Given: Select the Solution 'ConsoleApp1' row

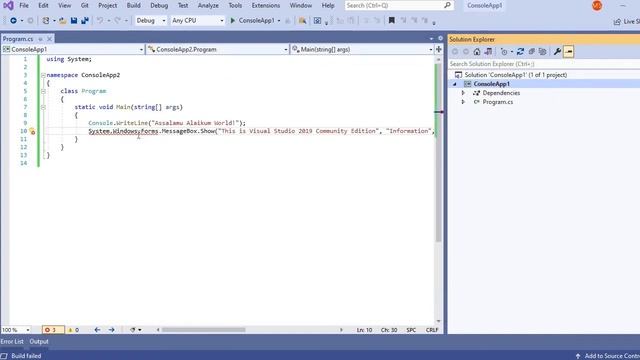Looking at the screenshot, I should pos(544,75).
